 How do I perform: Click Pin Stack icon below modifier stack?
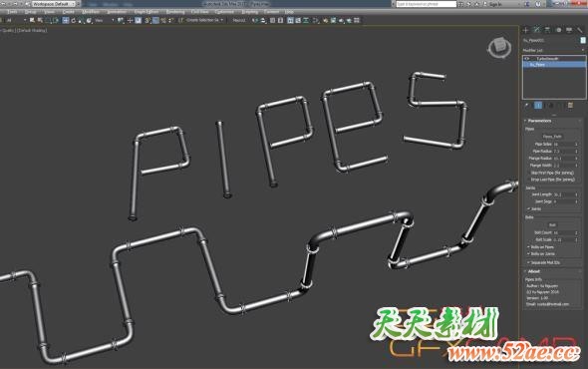click(527, 106)
